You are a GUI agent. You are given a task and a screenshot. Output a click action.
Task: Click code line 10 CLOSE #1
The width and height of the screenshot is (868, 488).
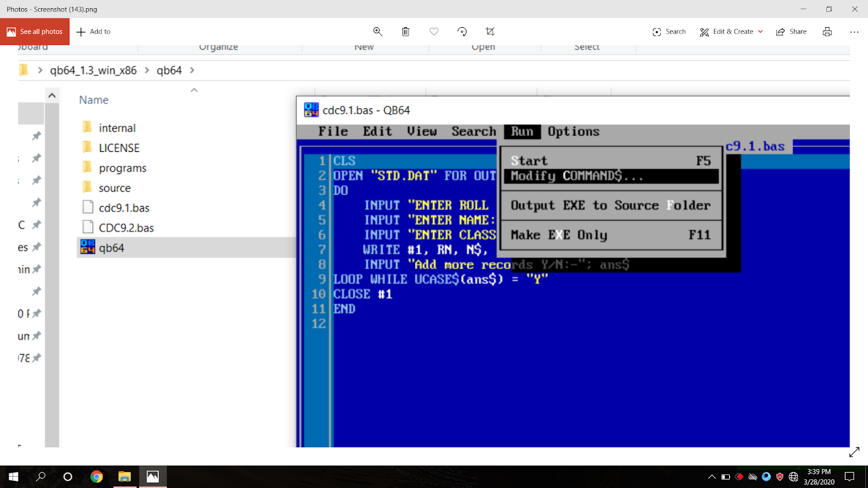click(362, 294)
